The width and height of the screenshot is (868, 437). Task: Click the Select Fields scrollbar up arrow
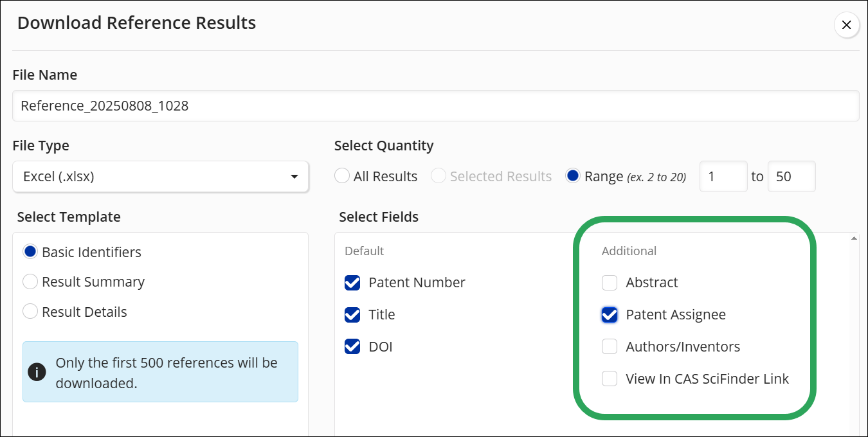854,238
